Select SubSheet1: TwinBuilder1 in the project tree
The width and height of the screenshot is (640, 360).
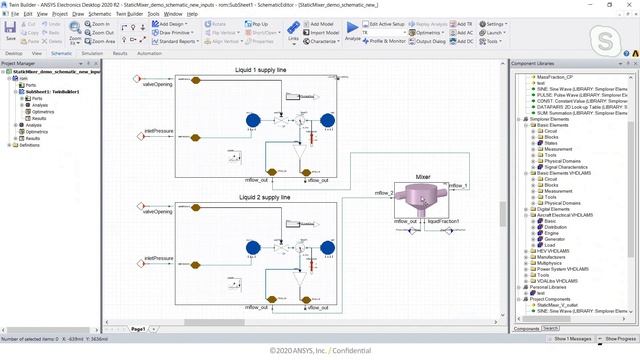pos(52,92)
